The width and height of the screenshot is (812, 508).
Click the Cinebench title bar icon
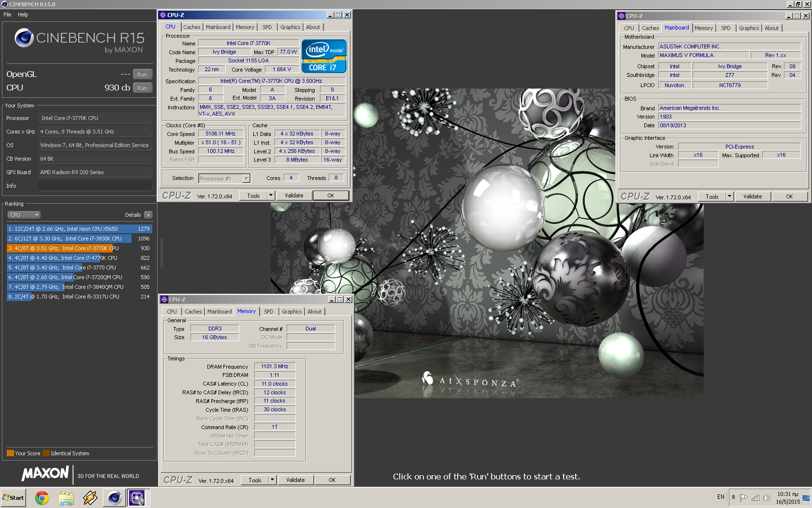click(5, 4)
